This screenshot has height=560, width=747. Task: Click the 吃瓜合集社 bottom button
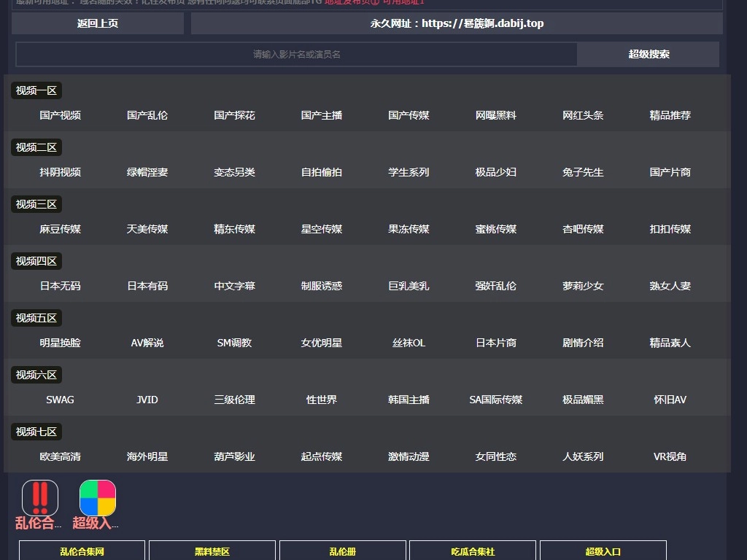click(473, 551)
